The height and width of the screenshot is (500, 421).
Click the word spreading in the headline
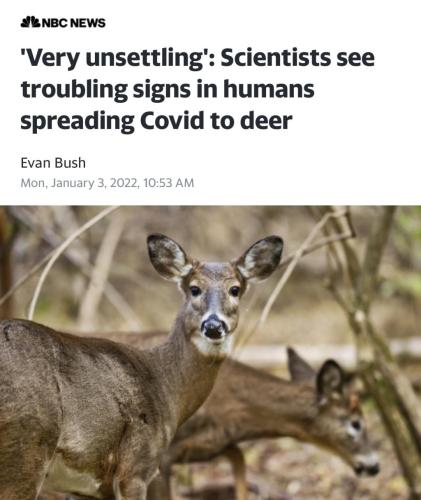[x=77, y=122]
